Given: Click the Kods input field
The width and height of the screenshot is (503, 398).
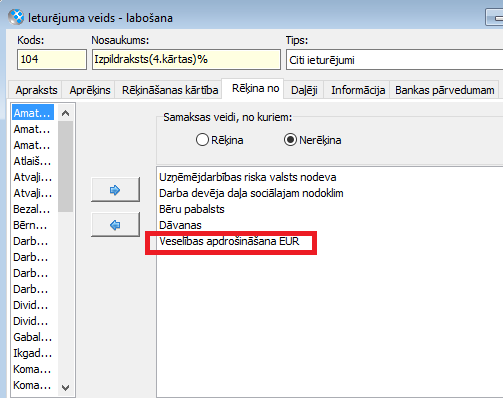Looking at the screenshot, I should click(x=52, y=60).
